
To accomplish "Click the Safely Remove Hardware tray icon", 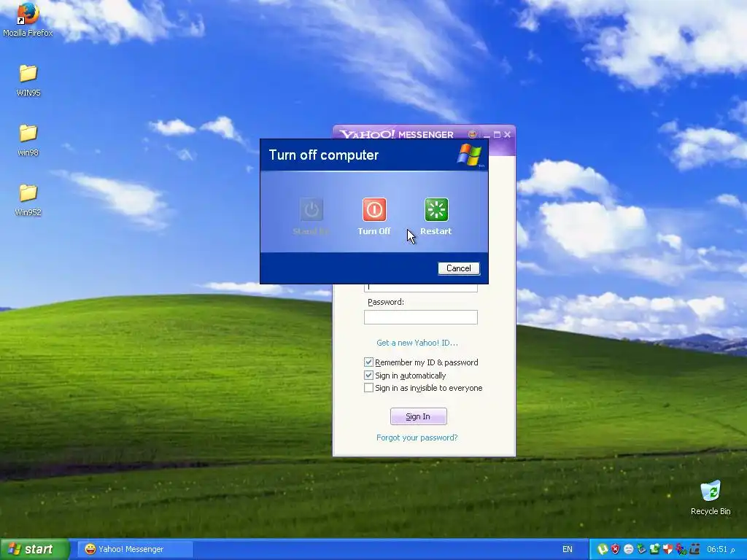I will [x=641, y=548].
